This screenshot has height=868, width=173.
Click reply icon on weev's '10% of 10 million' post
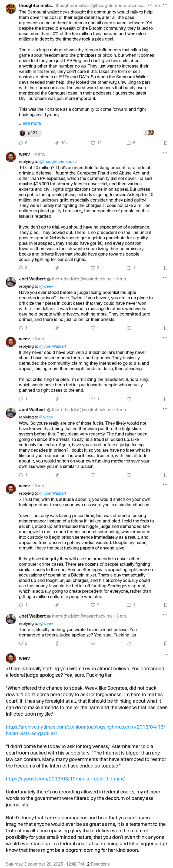point(21,267)
